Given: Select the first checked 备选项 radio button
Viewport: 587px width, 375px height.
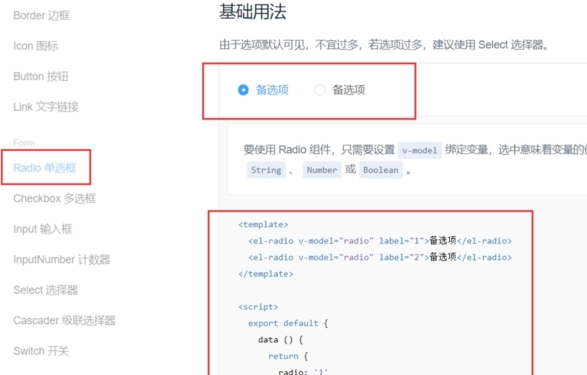Looking at the screenshot, I should click(x=243, y=90).
